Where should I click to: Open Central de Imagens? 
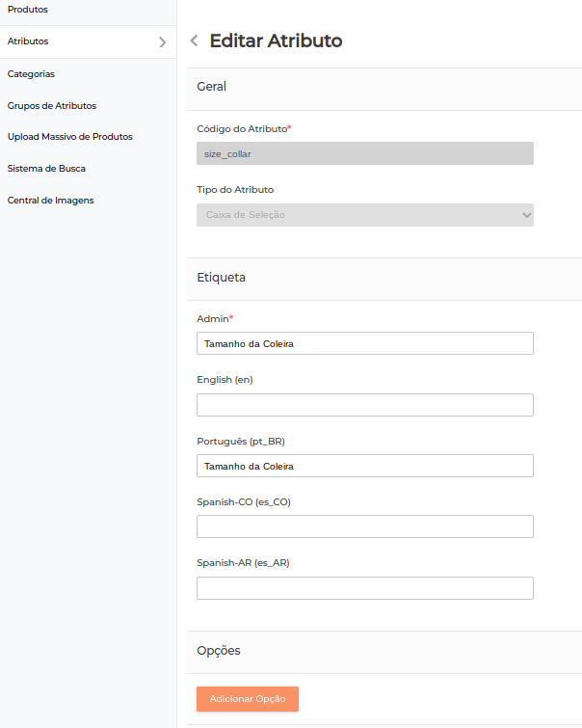pyautogui.click(x=50, y=201)
